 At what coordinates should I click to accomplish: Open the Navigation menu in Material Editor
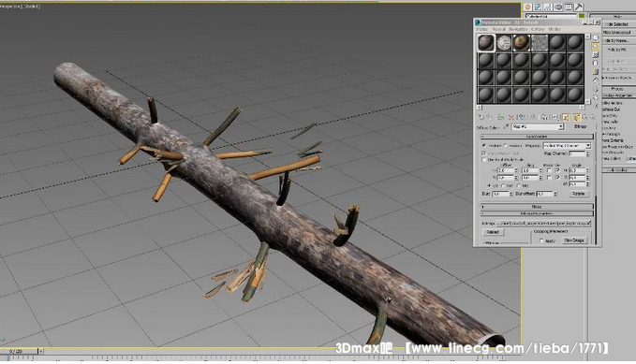coord(518,29)
